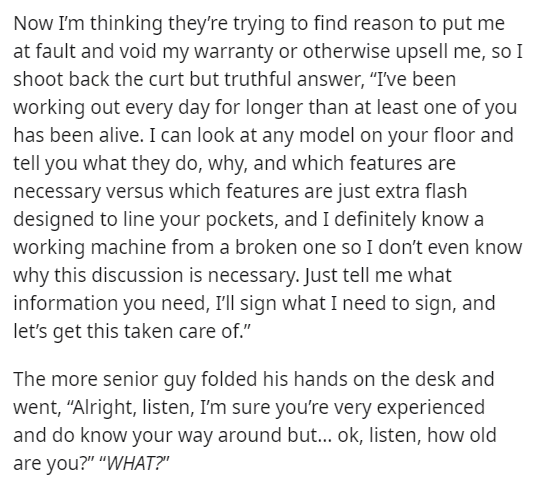This screenshot has width=537, height=488.
Task: Click the word 'warranty'
Action: click(235, 51)
